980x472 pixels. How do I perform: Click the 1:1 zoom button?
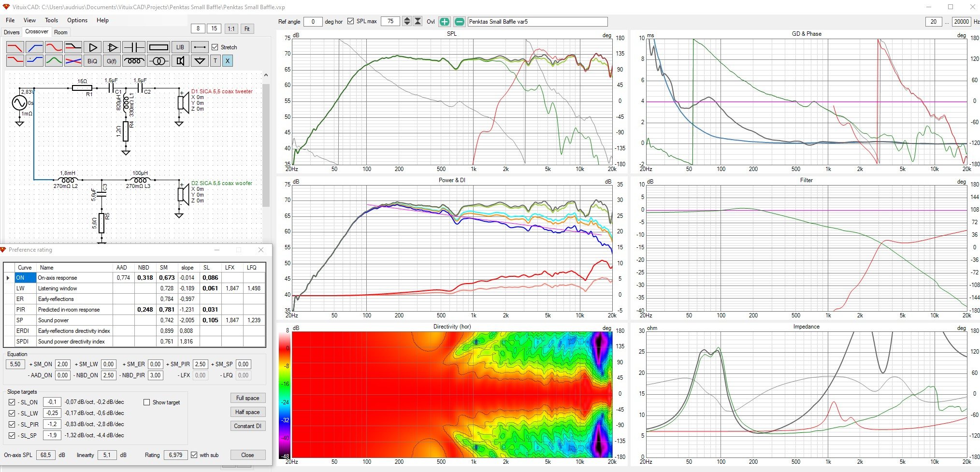pos(231,29)
